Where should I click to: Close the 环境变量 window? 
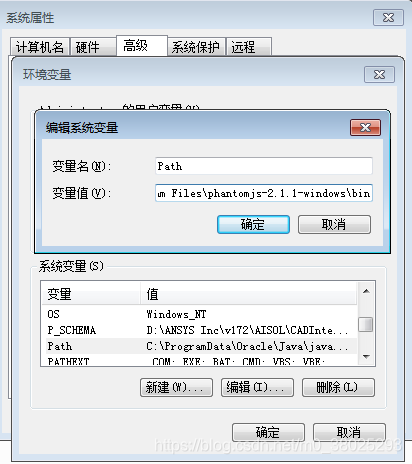pos(379,74)
